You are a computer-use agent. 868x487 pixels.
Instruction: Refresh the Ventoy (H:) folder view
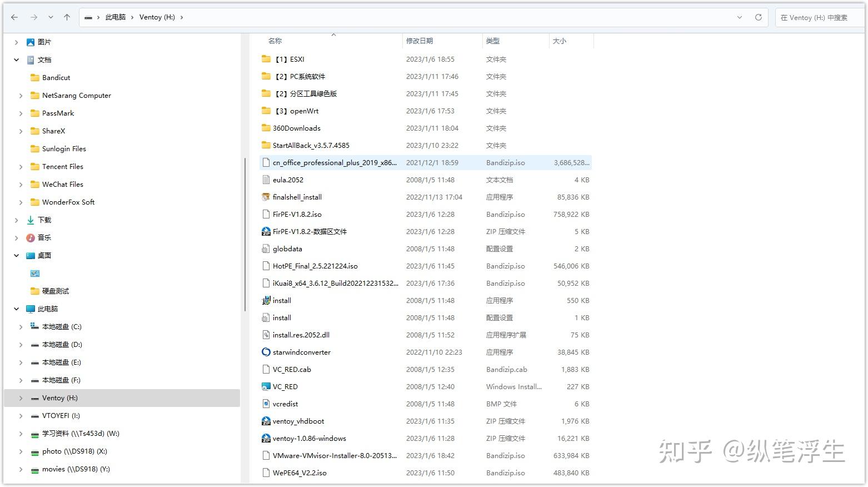point(758,17)
